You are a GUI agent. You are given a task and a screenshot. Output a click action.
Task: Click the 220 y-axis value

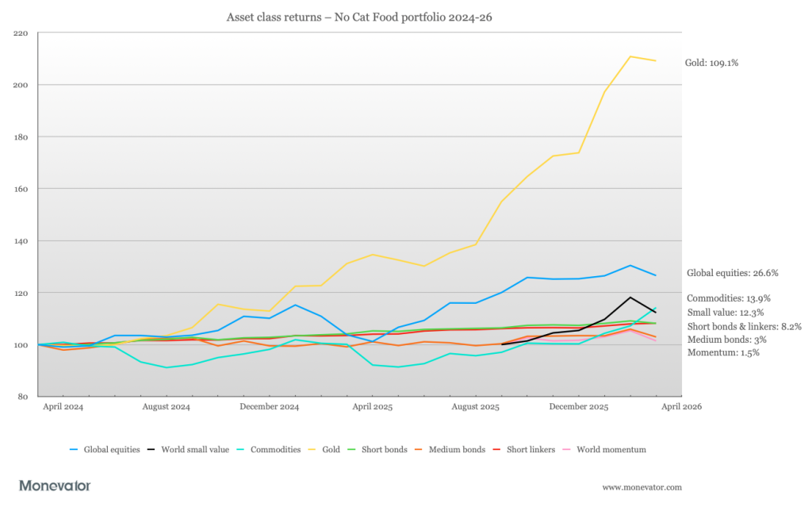[20, 33]
